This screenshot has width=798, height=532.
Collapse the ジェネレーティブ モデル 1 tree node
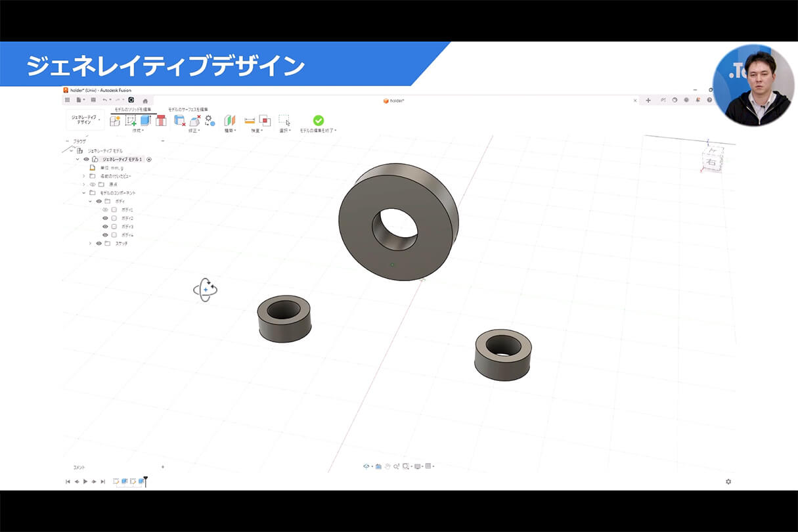pos(78,159)
